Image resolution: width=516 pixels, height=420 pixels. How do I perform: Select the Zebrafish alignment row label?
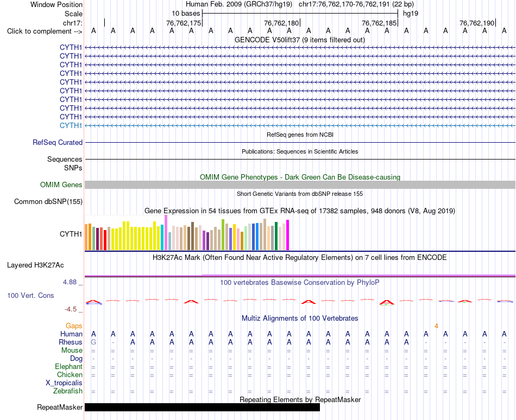[x=68, y=391]
